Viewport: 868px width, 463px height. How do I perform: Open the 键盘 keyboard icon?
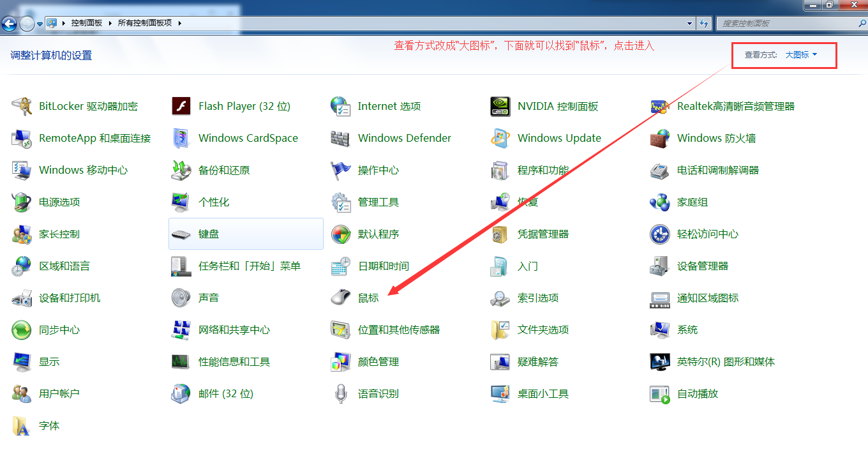[x=181, y=234]
